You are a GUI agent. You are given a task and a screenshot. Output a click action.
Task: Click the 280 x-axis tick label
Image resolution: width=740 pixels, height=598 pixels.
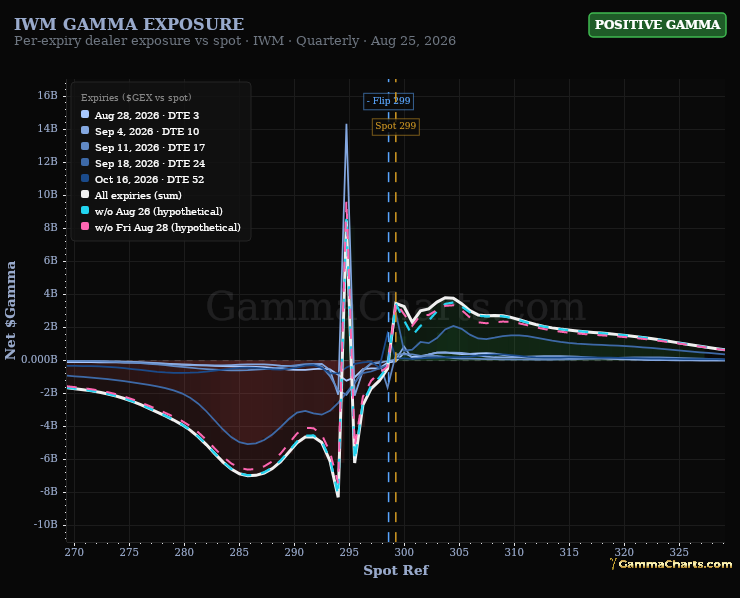point(184,552)
